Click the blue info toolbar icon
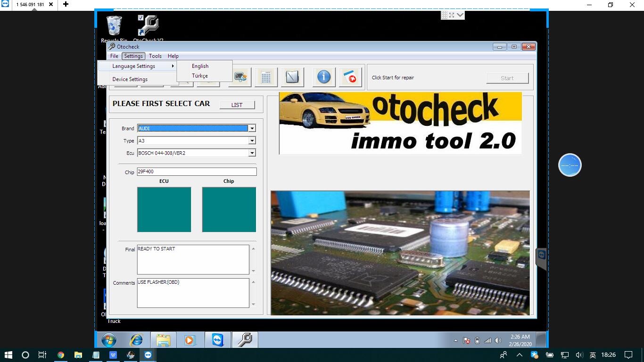 324,77
